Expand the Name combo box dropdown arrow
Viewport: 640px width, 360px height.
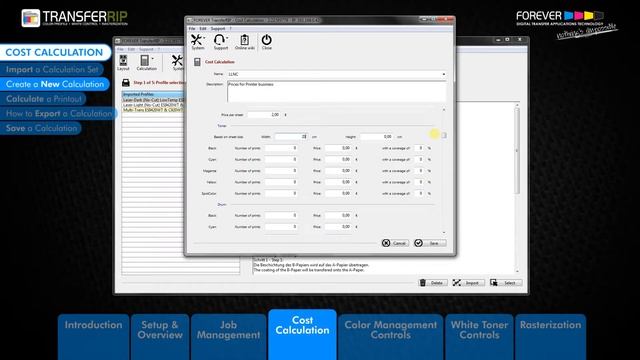[x=444, y=74]
